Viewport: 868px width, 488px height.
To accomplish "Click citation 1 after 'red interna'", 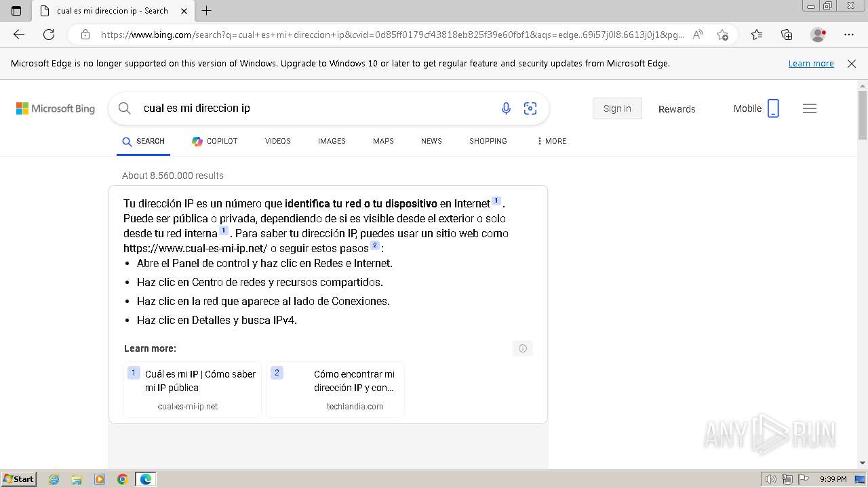I will click(x=224, y=230).
